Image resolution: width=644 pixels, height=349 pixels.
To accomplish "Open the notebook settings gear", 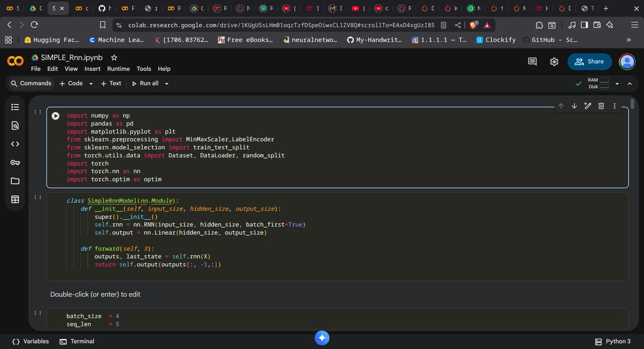I will pos(554,62).
